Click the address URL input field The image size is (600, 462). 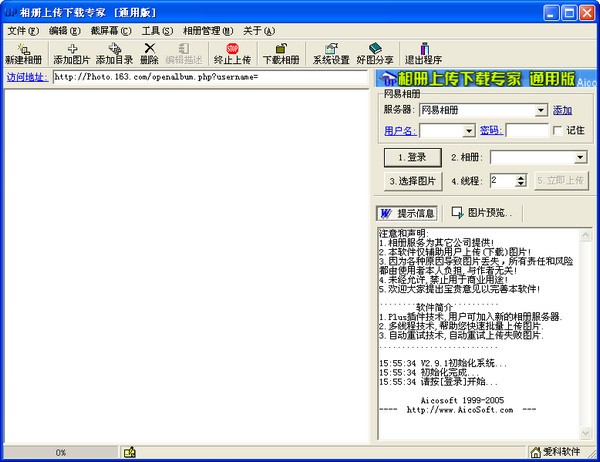click(210, 77)
